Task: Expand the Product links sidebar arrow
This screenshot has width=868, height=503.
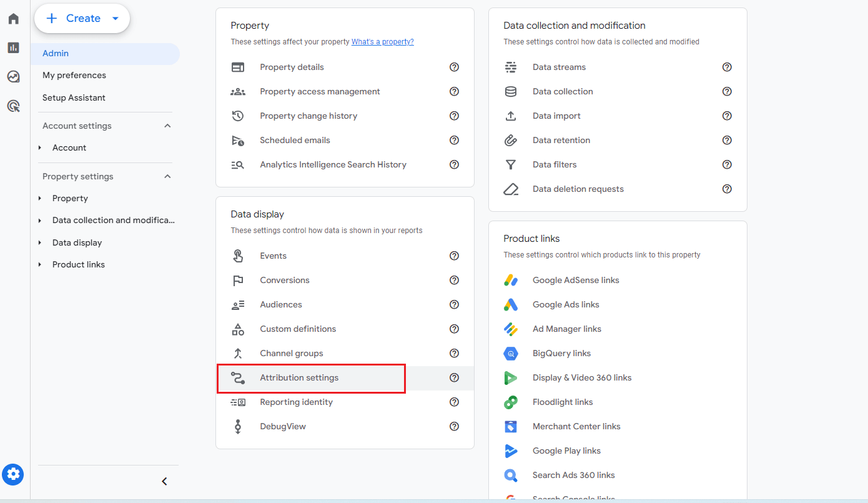Action: point(40,264)
